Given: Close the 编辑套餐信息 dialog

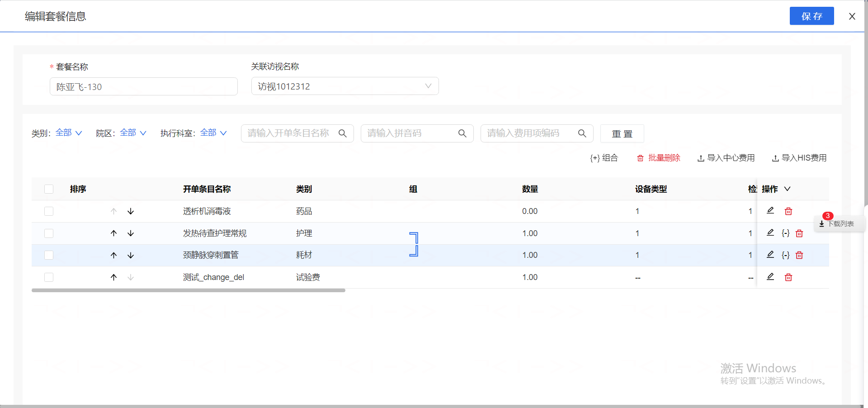Looking at the screenshot, I should 852,16.
